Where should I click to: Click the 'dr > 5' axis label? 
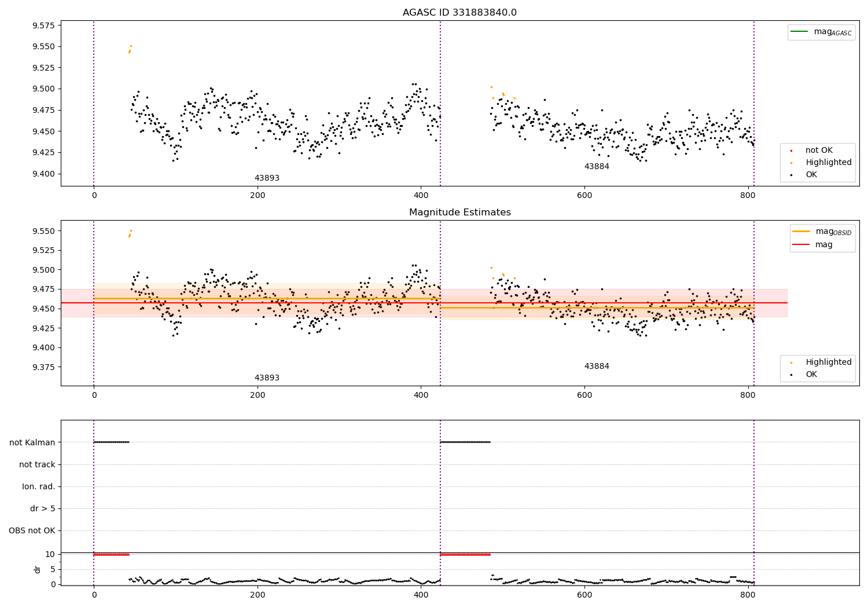pyautogui.click(x=43, y=508)
